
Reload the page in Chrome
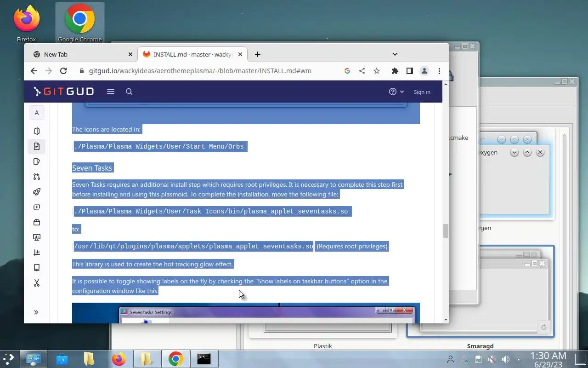coord(63,71)
